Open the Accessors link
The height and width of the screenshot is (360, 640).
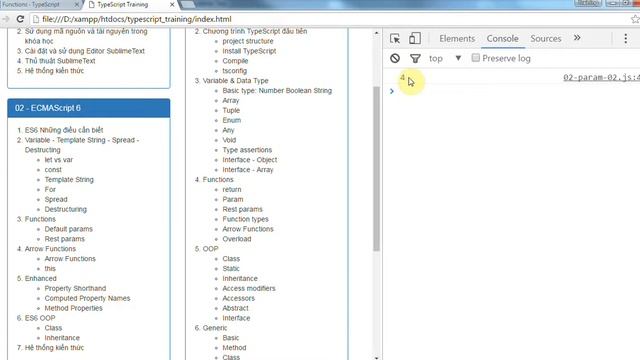(x=238, y=298)
